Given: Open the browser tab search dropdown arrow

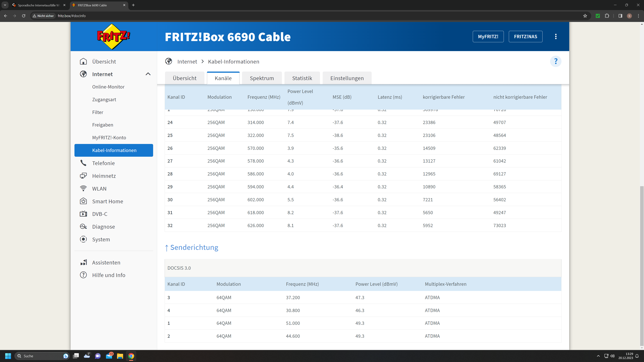Looking at the screenshot, I should (x=5, y=5).
